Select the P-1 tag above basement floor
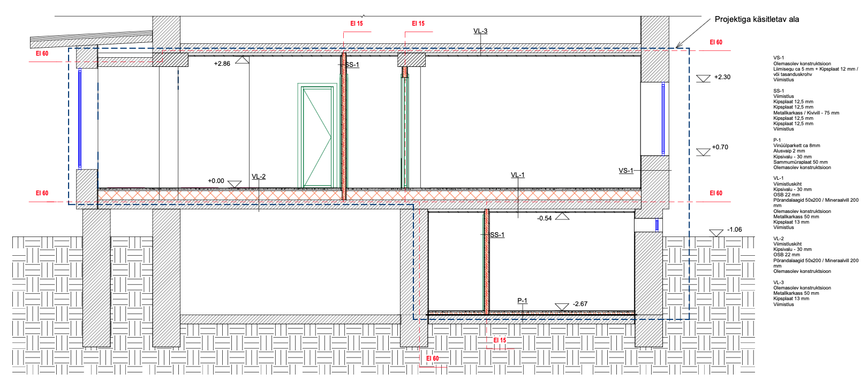The width and height of the screenshot is (868, 389). click(522, 301)
